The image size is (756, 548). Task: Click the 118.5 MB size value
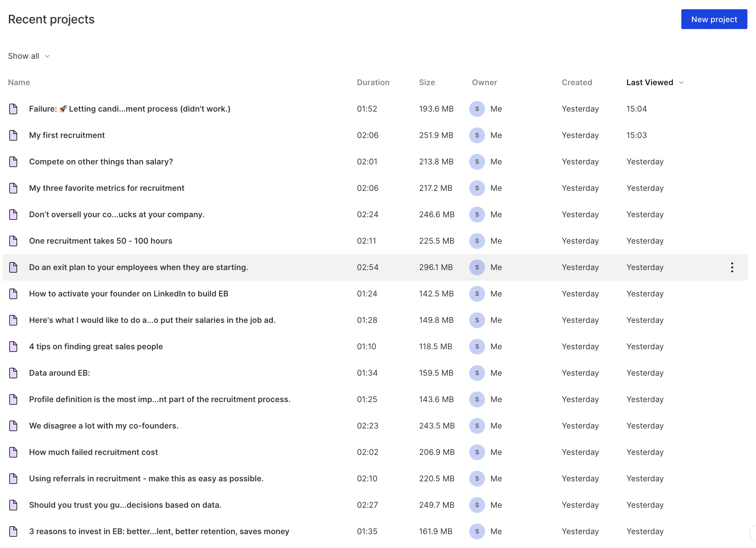435,347
